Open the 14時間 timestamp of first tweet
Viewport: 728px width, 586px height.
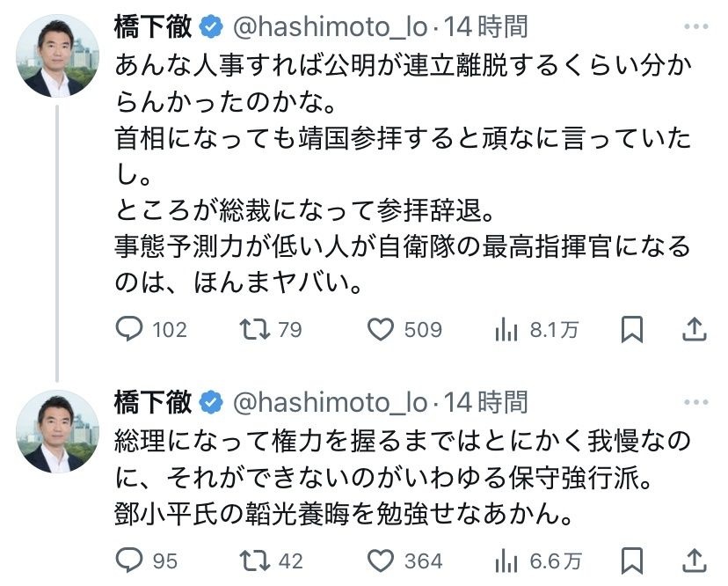tap(486, 27)
